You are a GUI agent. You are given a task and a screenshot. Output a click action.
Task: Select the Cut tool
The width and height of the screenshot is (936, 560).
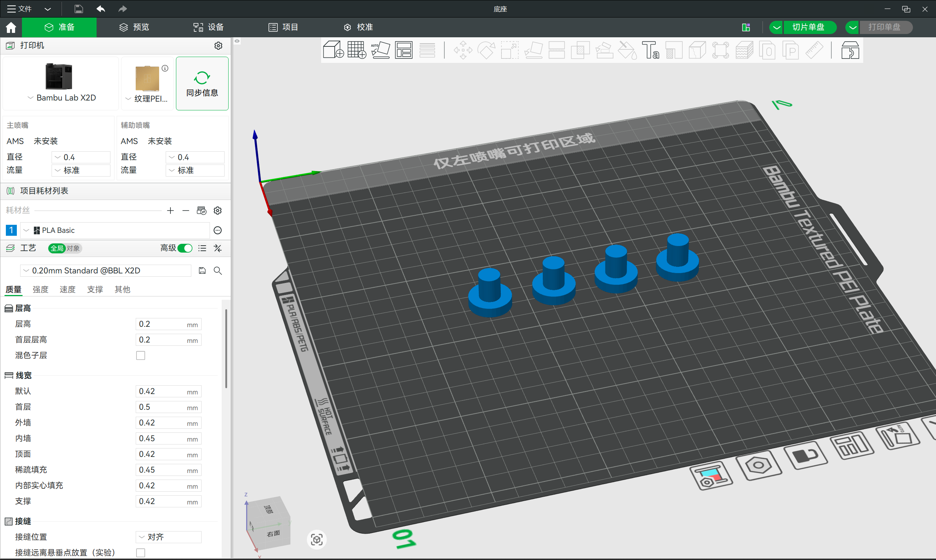click(x=557, y=50)
